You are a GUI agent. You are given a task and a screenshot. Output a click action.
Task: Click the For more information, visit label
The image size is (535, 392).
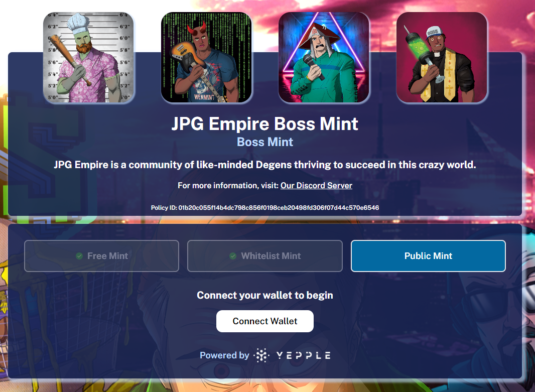click(228, 186)
